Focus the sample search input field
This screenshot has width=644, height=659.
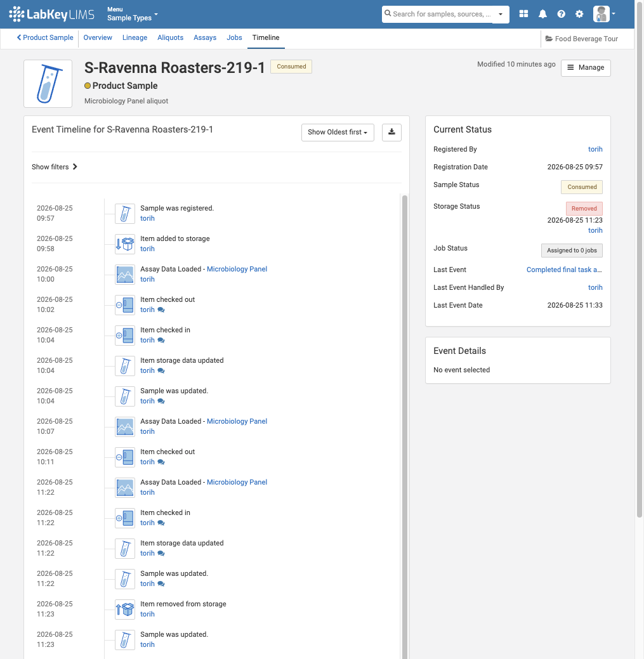437,14
